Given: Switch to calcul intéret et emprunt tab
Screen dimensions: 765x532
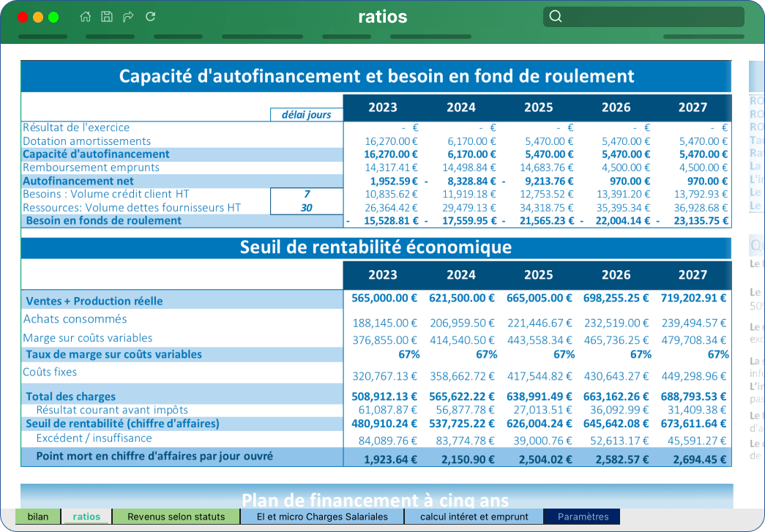Looking at the screenshot, I should tap(474, 517).
